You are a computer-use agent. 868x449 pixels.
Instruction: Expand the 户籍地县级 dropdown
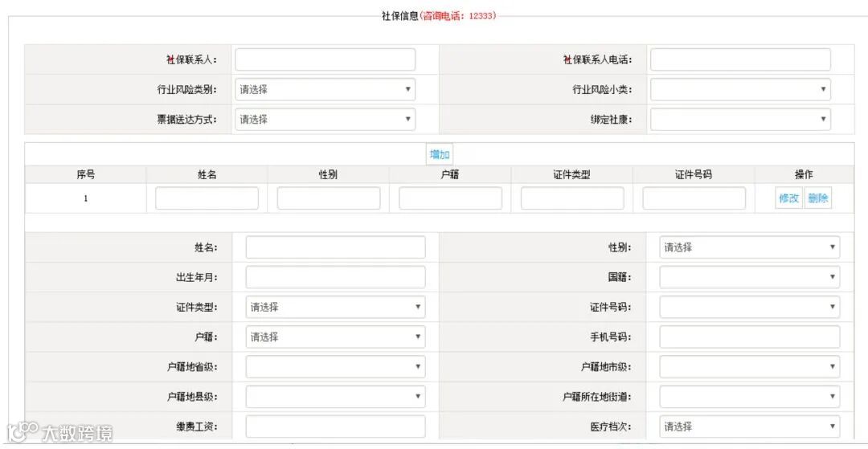pos(335,397)
